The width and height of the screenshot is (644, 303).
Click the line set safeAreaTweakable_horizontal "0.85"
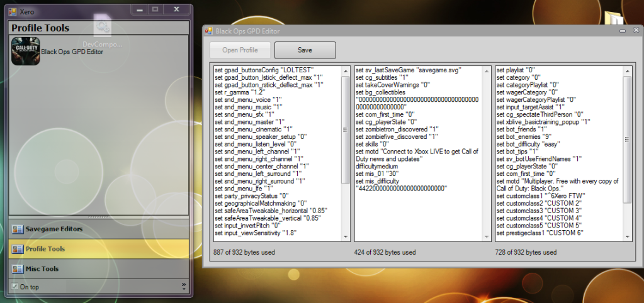pyautogui.click(x=270, y=211)
